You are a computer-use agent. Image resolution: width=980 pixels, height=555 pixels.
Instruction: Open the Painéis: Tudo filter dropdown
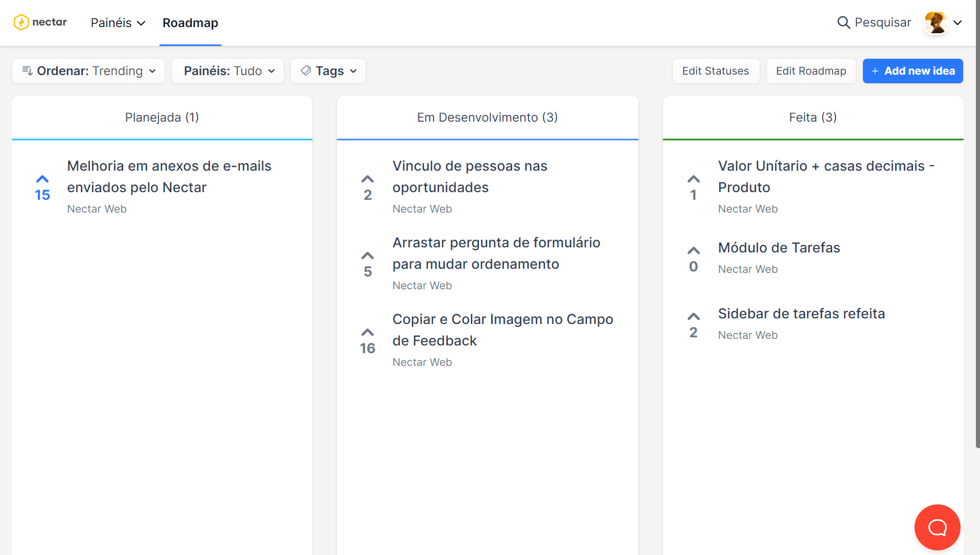[228, 71]
